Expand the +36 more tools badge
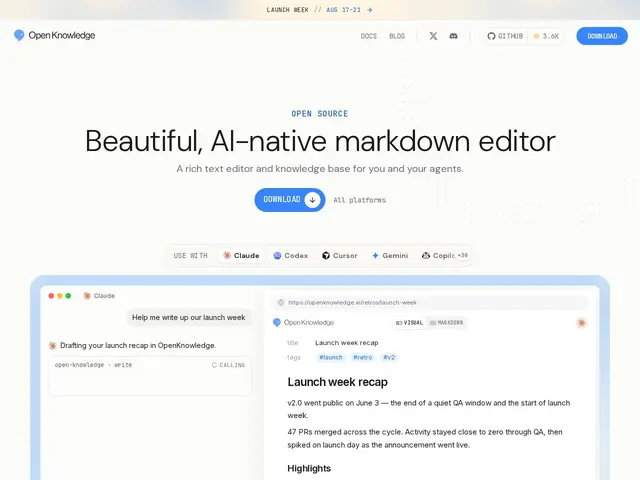640x480 pixels. pyautogui.click(x=462, y=255)
